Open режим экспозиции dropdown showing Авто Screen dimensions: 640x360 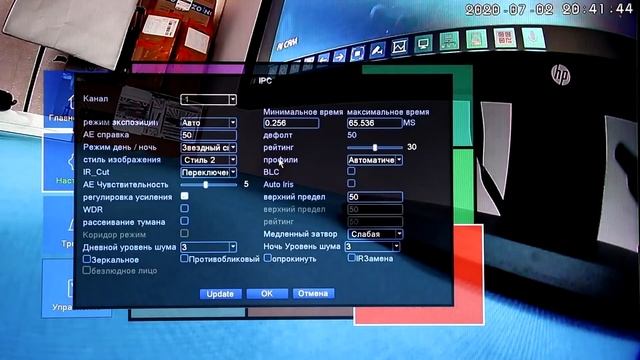[x=209, y=123]
